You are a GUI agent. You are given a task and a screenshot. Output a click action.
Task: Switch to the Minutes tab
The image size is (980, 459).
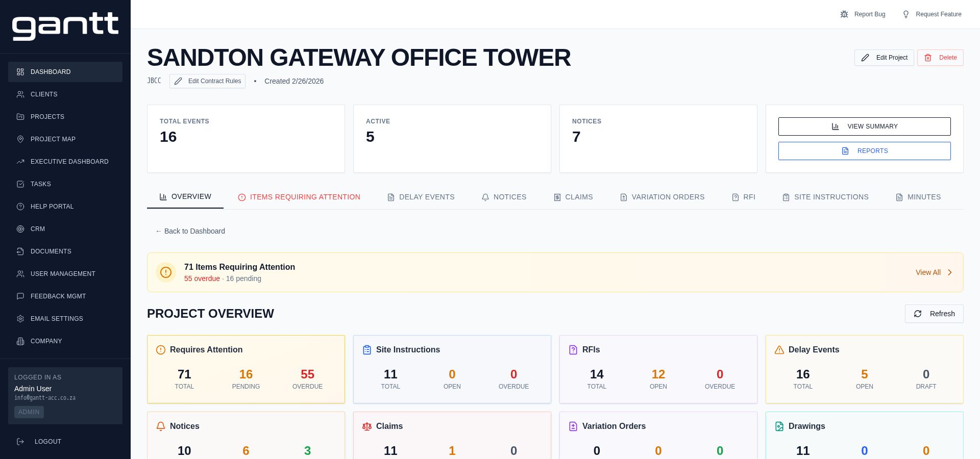(x=918, y=197)
